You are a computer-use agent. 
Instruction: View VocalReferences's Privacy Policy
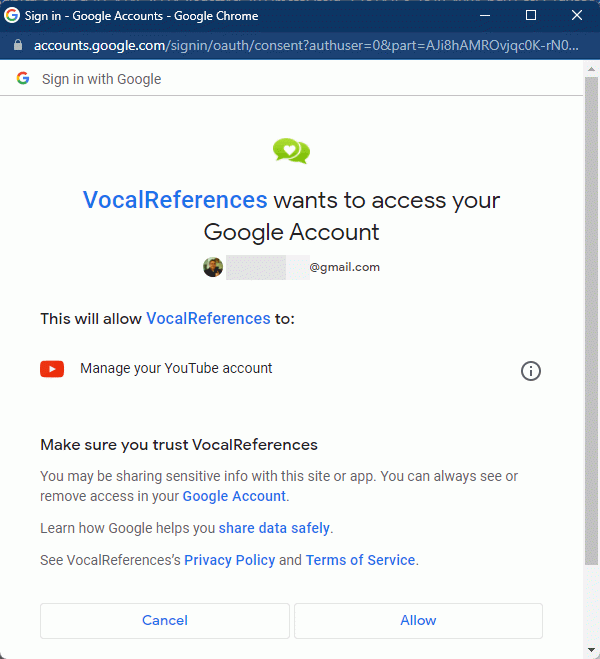(x=229, y=560)
